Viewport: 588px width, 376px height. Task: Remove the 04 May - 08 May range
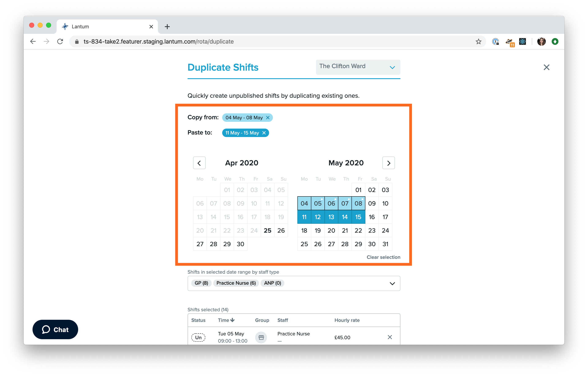pos(268,118)
